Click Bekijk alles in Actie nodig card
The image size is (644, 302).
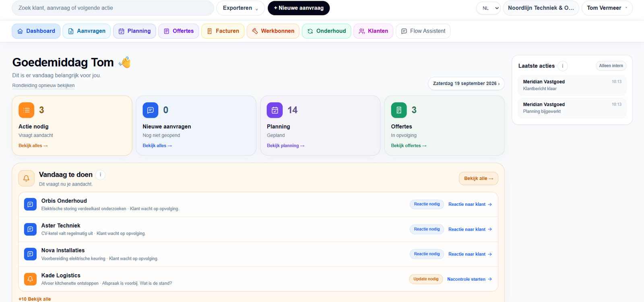pos(33,146)
